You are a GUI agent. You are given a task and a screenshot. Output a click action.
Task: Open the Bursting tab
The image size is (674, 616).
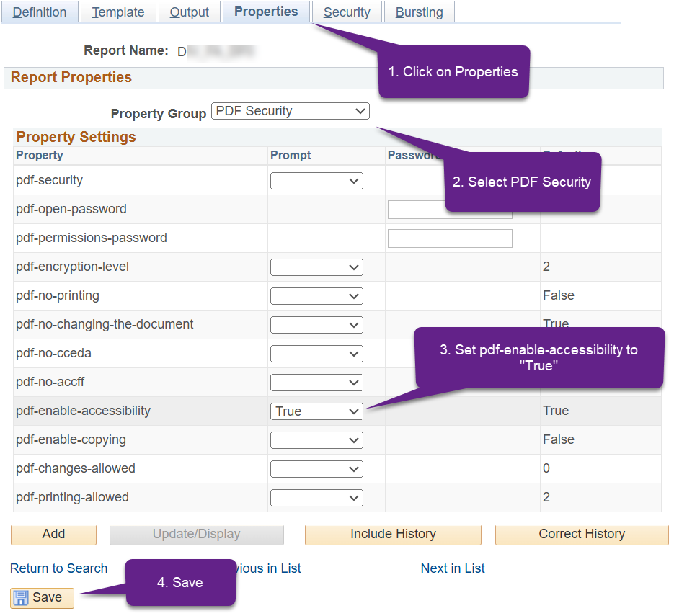click(419, 12)
